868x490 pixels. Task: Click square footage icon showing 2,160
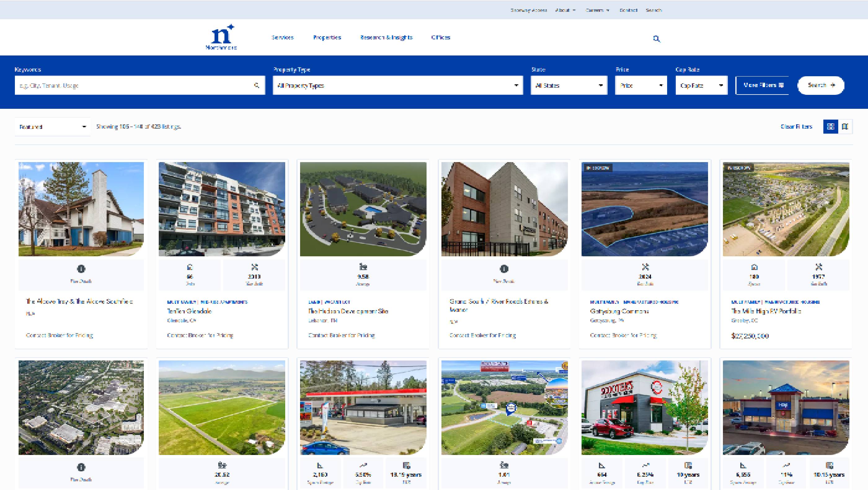point(320,466)
